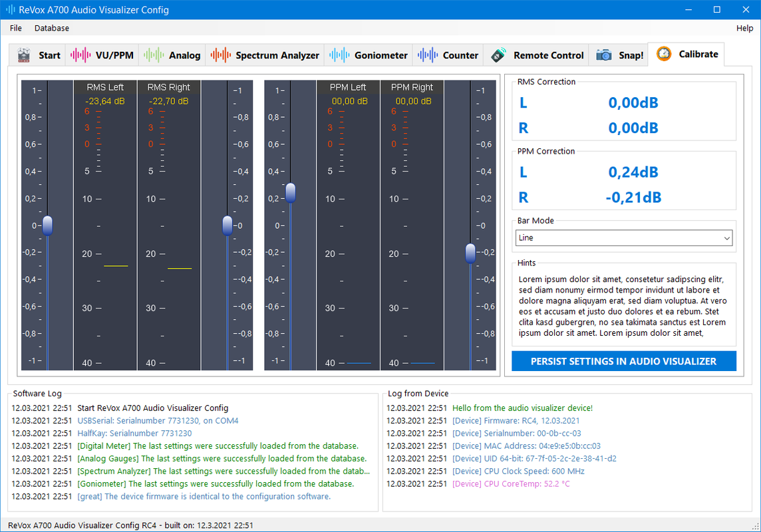
Task: Click the app icon in title bar
Action: [x=10, y=10]
